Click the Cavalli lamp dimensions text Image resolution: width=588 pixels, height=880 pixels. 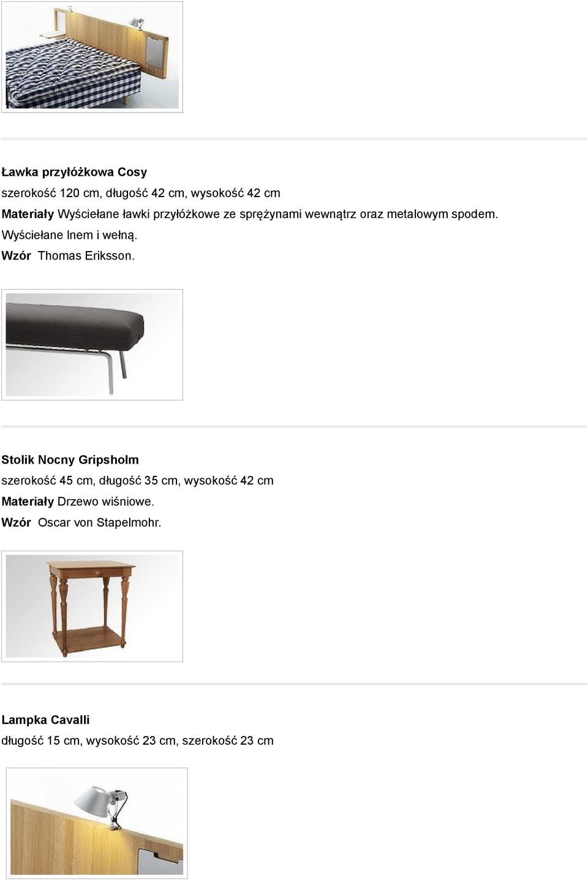pos(137,740)
